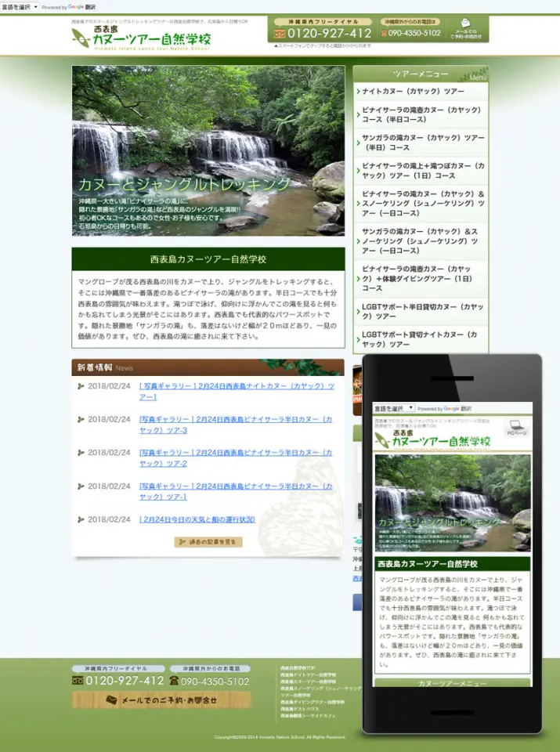Click カヌーツアーメニュー bar in phone mockup
This screenshot has height=752, width=560.
click(x=452, y=683)
